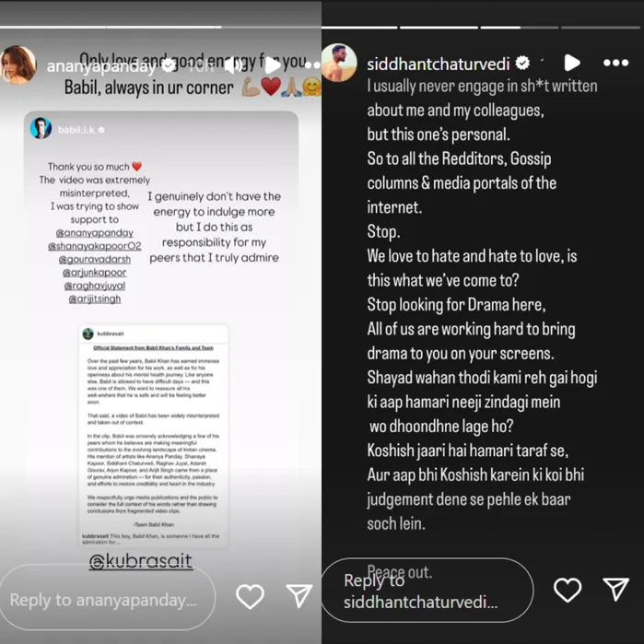Send siddhantchaturvedi's story using paper plane icon

(x=615, y=589)
